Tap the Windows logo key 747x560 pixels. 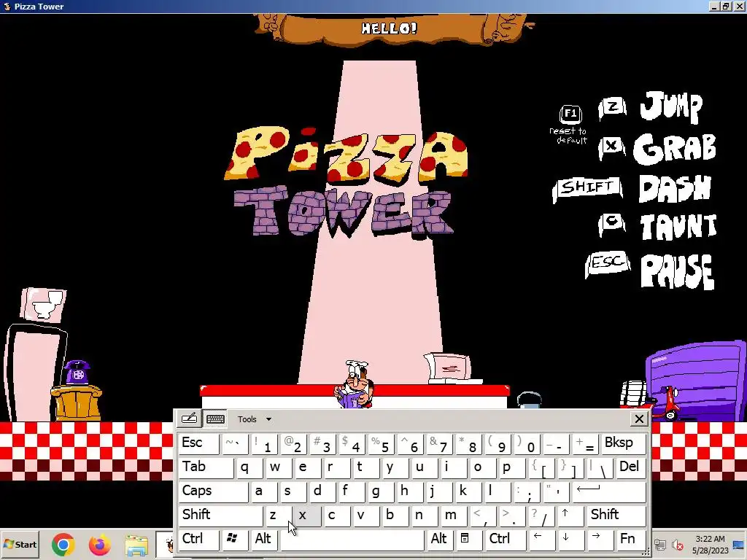coord(236,540)
